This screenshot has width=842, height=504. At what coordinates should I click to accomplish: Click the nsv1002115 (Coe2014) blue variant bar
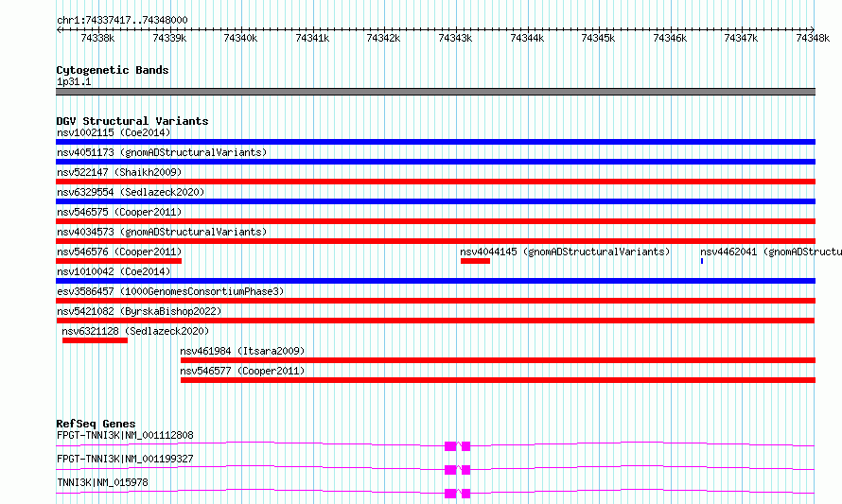click(x=435, y=142)
